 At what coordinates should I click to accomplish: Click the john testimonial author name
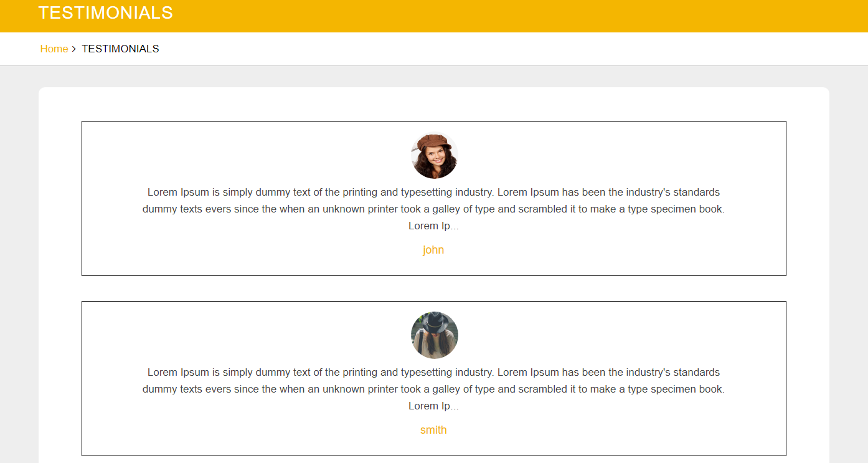click(x=433, y=250)
